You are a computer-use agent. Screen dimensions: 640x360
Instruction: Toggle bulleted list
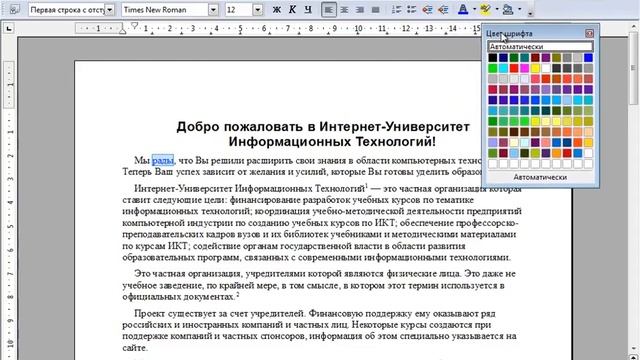click(412, 10)
